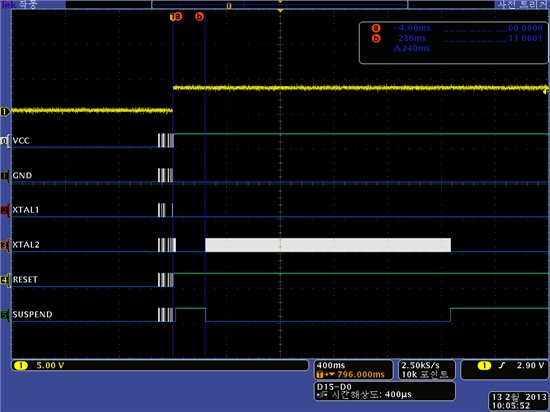550x412 pixels.
Task: Select channel 1 yellow ground indicator
Action: coord(5,112)
